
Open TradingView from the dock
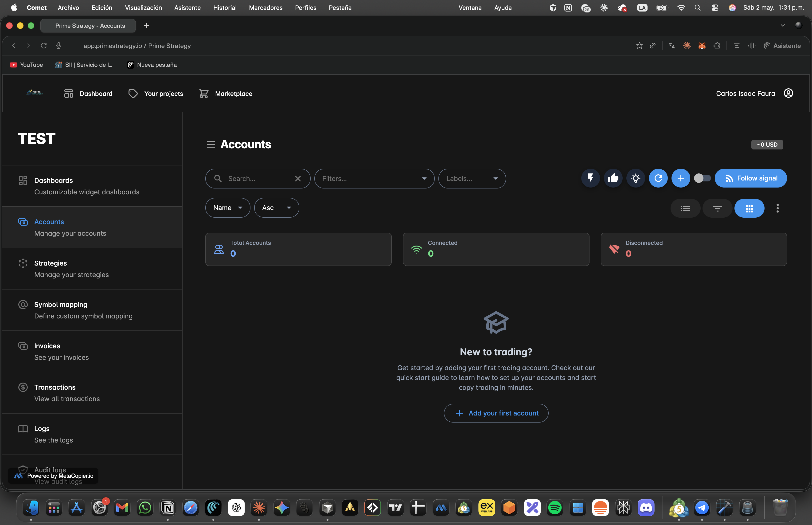tap(395, 508)
